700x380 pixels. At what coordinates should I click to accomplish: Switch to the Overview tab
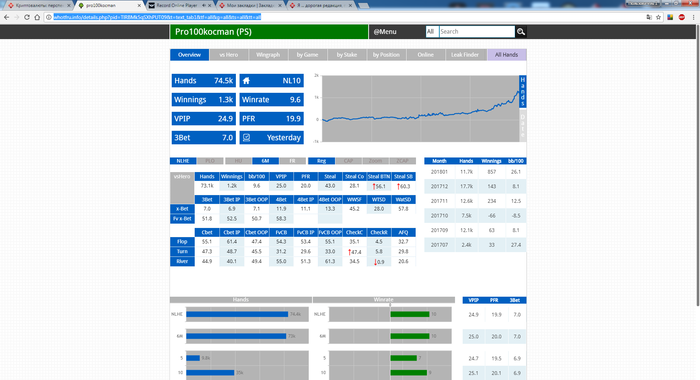(189, 55)
